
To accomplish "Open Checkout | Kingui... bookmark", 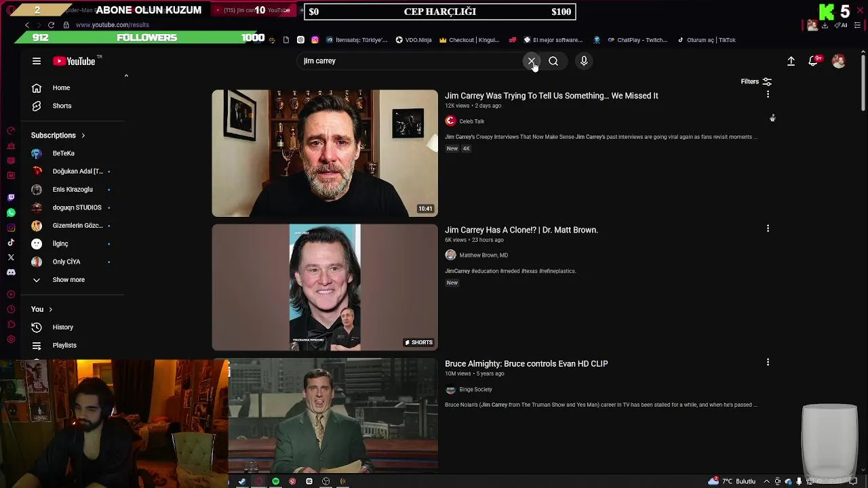I will coord(469,40).
